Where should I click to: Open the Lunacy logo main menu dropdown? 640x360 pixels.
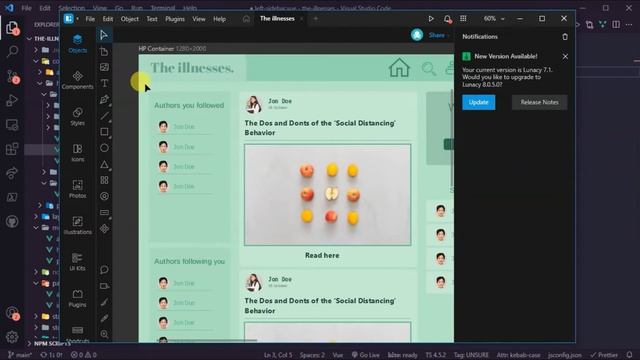coord(71,19)
